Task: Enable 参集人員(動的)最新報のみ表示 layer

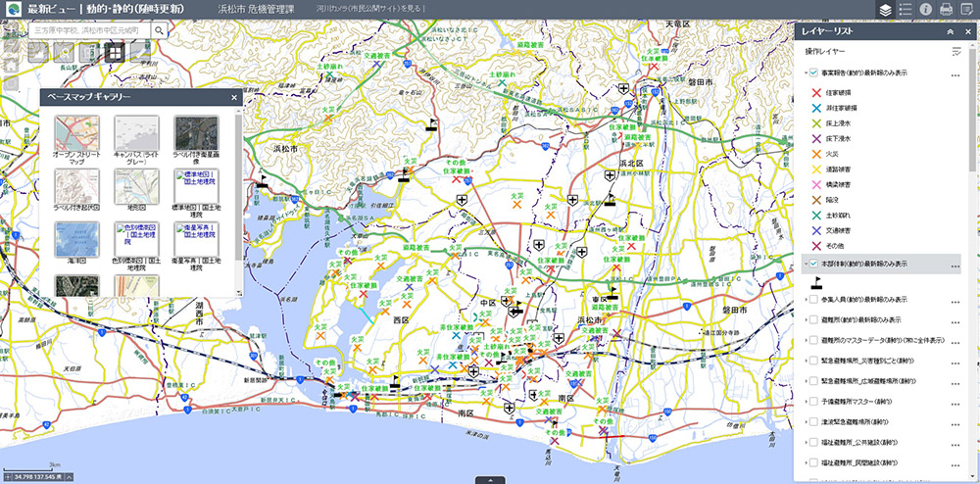Action: [813, 299]
